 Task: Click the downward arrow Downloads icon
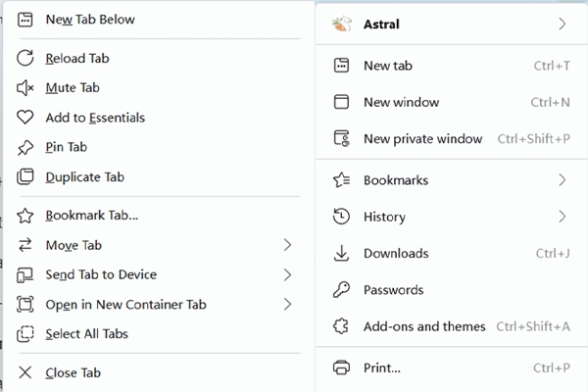click(x=341, y=253)
